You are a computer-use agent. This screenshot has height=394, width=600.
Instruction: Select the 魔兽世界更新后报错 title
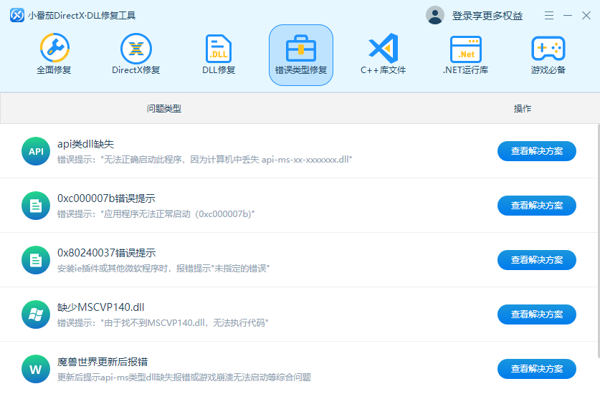click(103, 361)
